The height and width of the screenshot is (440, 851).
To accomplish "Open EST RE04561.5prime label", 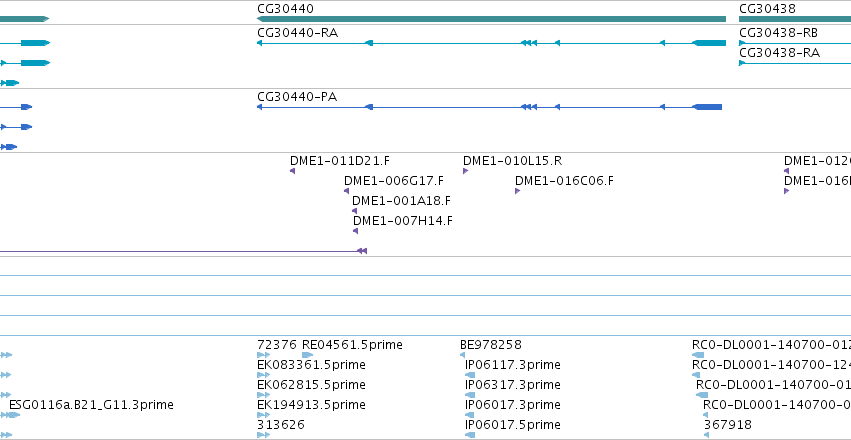I will pyautogui.click(x=352, y=345).
